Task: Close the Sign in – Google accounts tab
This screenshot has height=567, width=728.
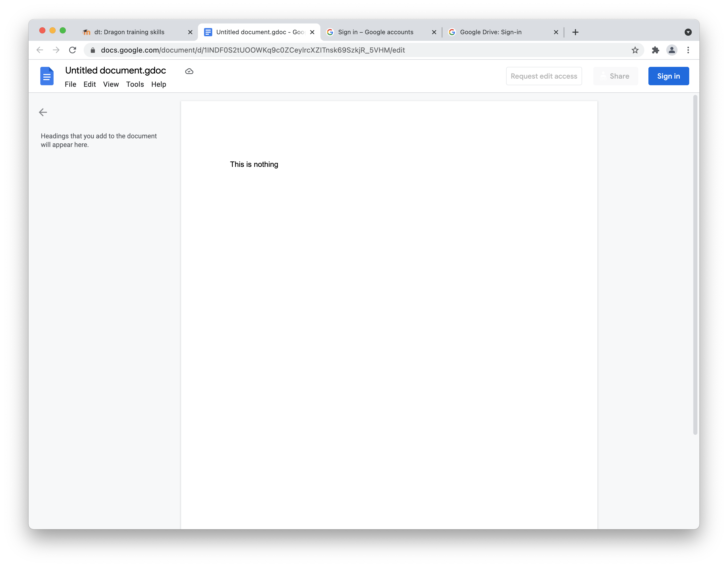Action: coord(434,32)
